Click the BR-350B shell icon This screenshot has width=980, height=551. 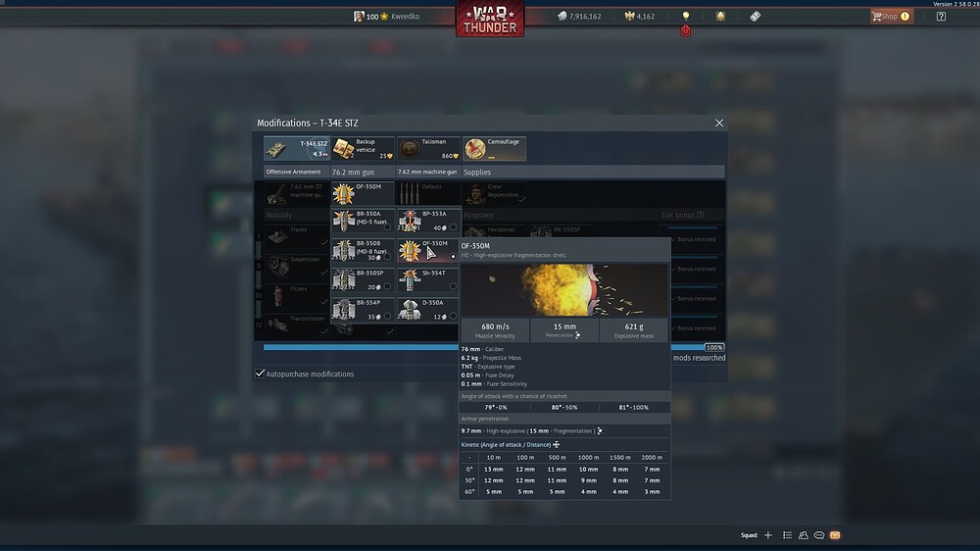coord(344,250)
